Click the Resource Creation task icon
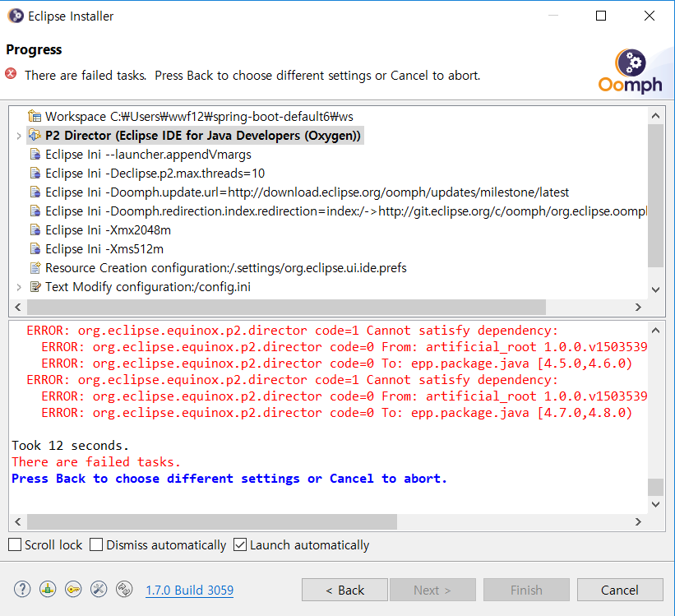This screenshot has width=675, height=616. coord(35,268)
